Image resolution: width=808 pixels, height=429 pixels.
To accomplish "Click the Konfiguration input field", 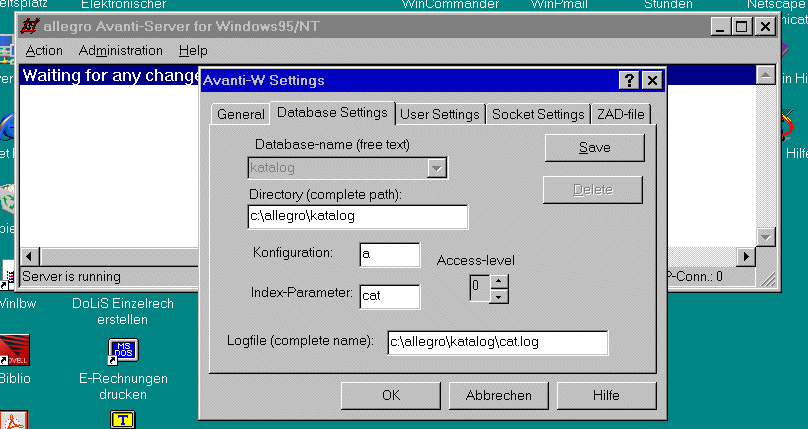I will 390,255.
